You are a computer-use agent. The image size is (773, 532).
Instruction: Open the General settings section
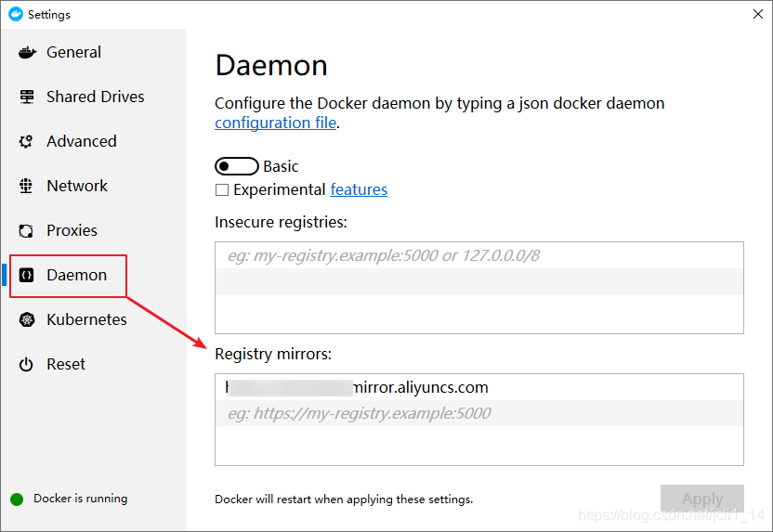click(x=73, y=52)
